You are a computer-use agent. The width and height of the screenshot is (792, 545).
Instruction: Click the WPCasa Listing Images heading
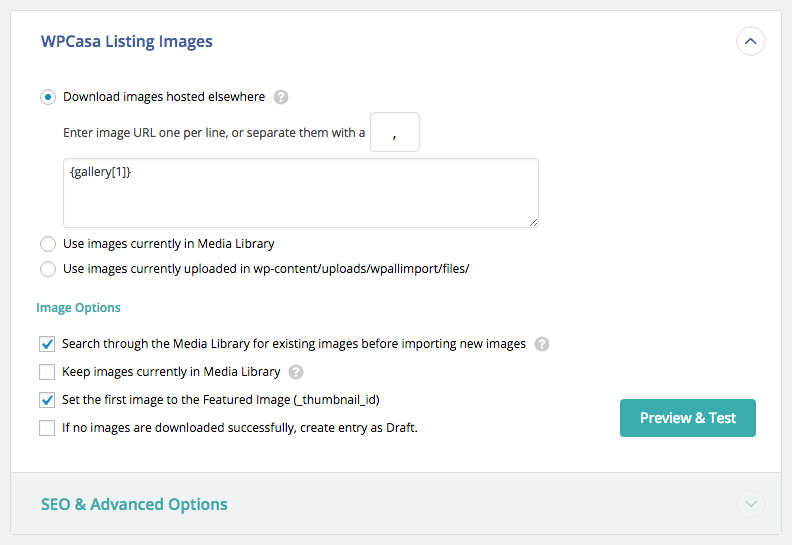pos(126,42)
